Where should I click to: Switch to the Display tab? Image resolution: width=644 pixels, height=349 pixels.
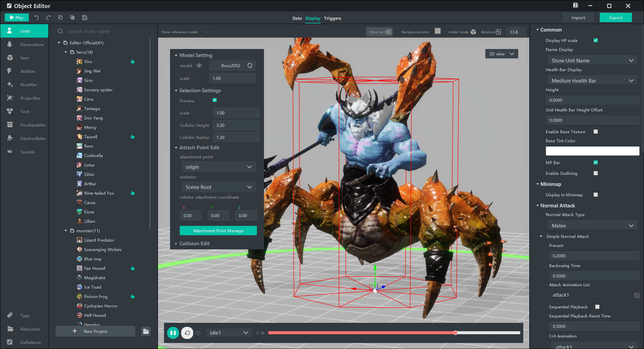point(313,18)
